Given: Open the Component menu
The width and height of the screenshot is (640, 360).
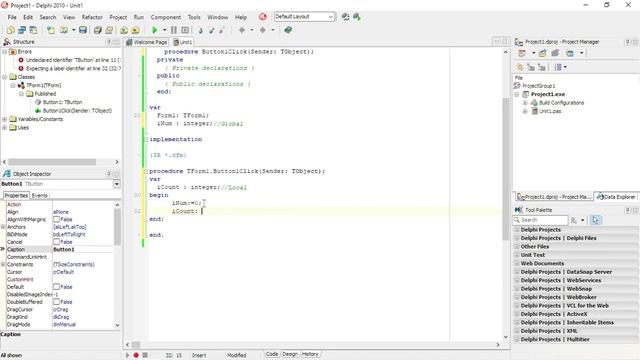Looking at the screenshot, I should (166, 17).
